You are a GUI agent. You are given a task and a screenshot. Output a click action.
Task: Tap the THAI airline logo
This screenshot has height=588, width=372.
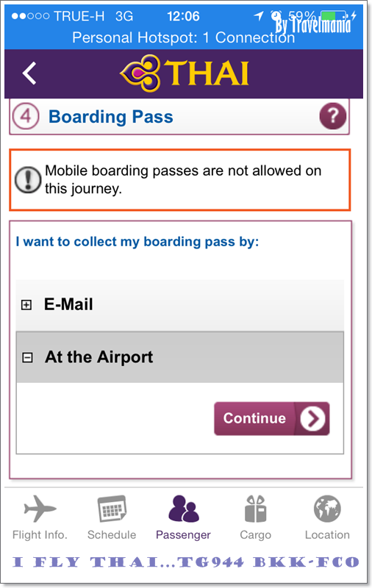[184, 73]
